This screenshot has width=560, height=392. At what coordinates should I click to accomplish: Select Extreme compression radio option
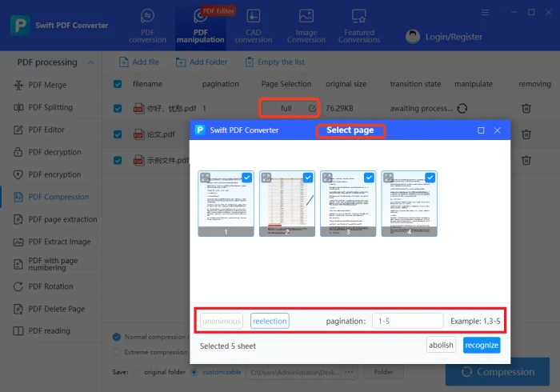coord(117,352)
